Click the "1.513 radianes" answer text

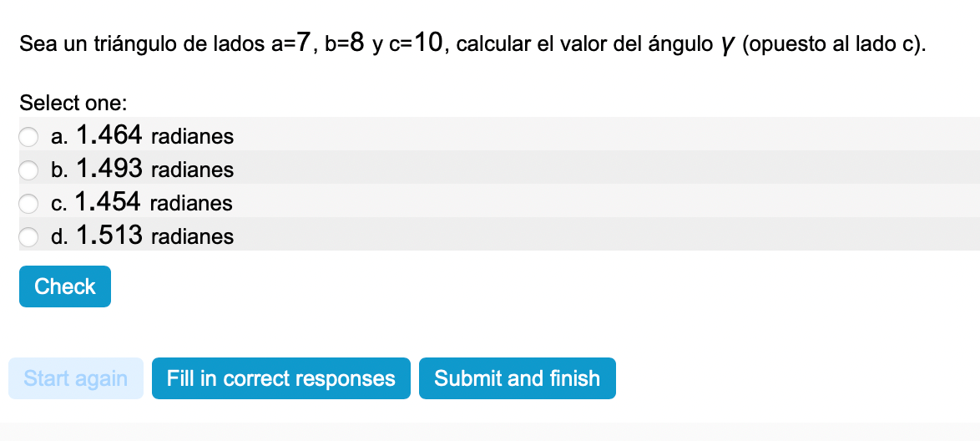(154, 236)
